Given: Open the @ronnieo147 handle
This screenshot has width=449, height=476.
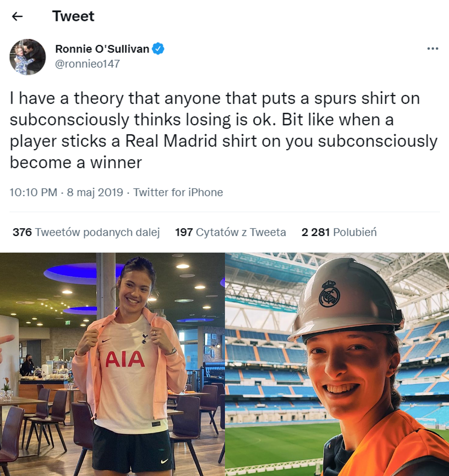Looking at the screenshot, I should [87, 64].
